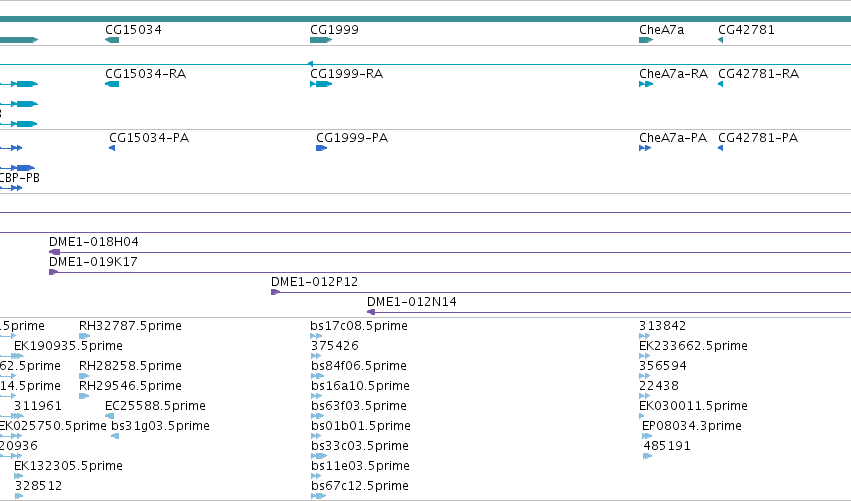This screenshot has height=501, width=851.
Task: Click the CG1999-PA protein glyph
Action: coord(321,148)
